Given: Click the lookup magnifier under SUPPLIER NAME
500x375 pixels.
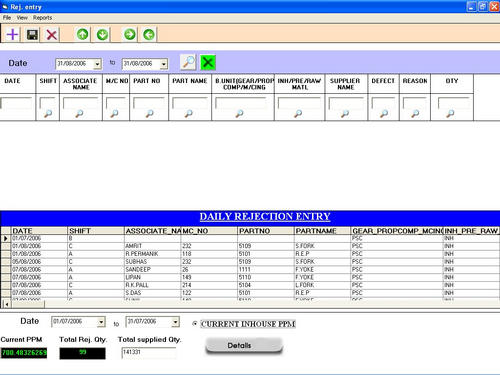Looking at the screenshot, I should (x=345, y=114).
